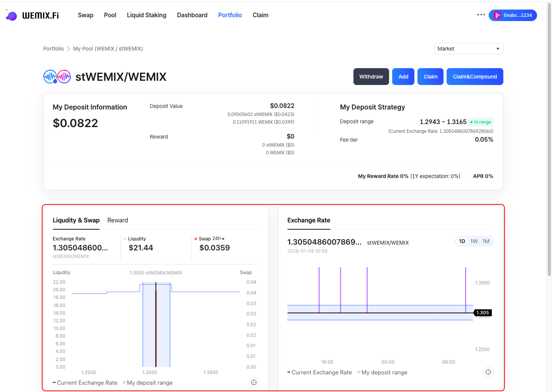This screenshot has height=392, width=552.
Task: Click the WEMIX.Fi logo icon
Action: tap(11, 16)
